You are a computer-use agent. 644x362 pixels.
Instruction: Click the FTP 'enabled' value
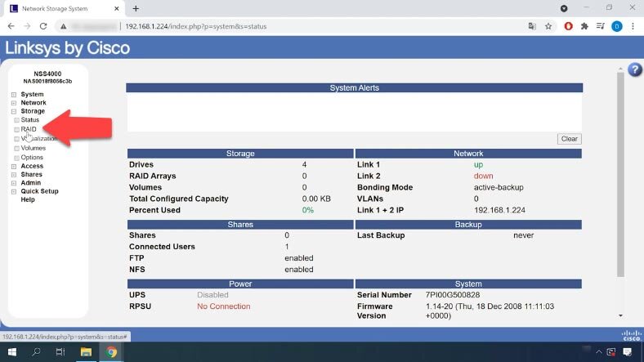(298, 258)
